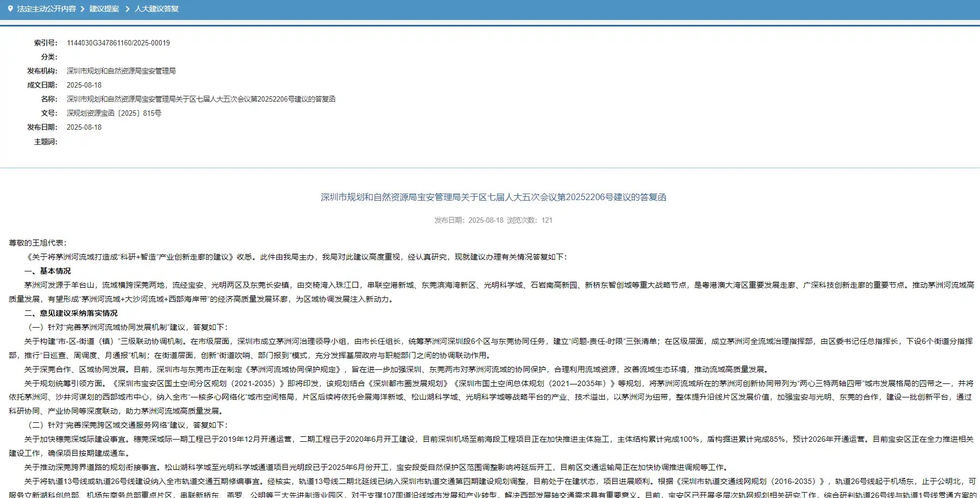The width and height of the screenshot is (980, 498).
Task: Click the chevron before 人大建议答复
Action: coord(128,9)
